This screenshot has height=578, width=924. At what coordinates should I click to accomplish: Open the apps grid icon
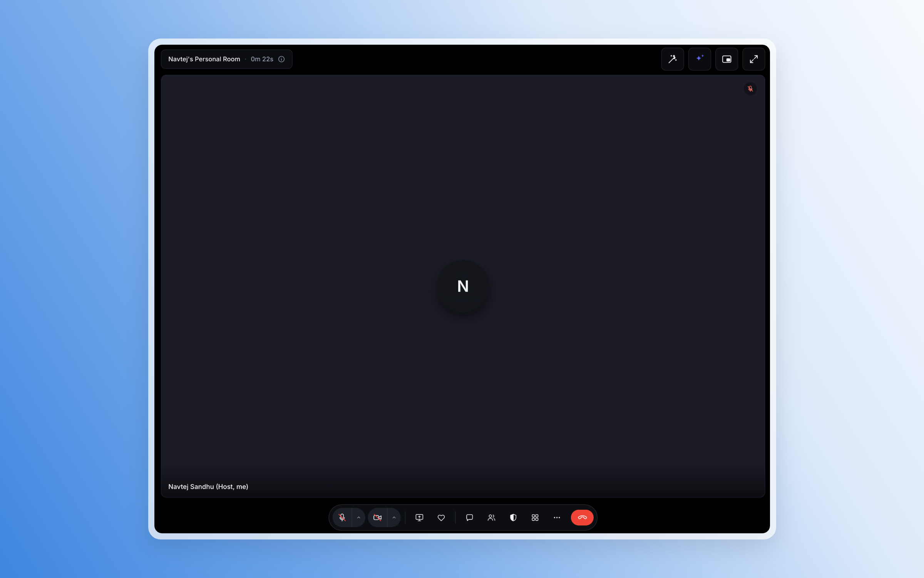click(x=535, y=518)
